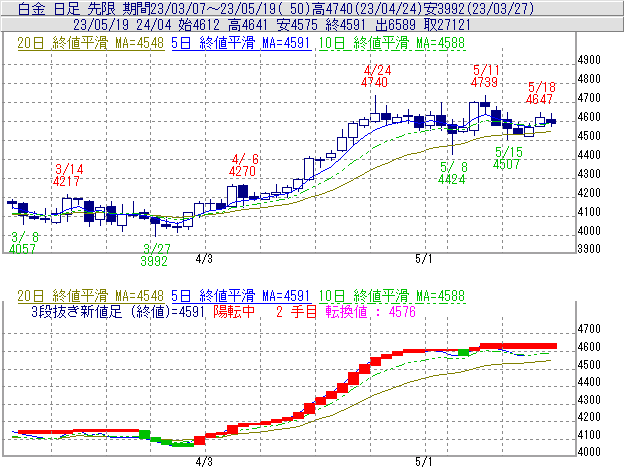Screen dimensions: 624x475
Task: Click the OHLC data line for 23/05/19
Action: 272,25
